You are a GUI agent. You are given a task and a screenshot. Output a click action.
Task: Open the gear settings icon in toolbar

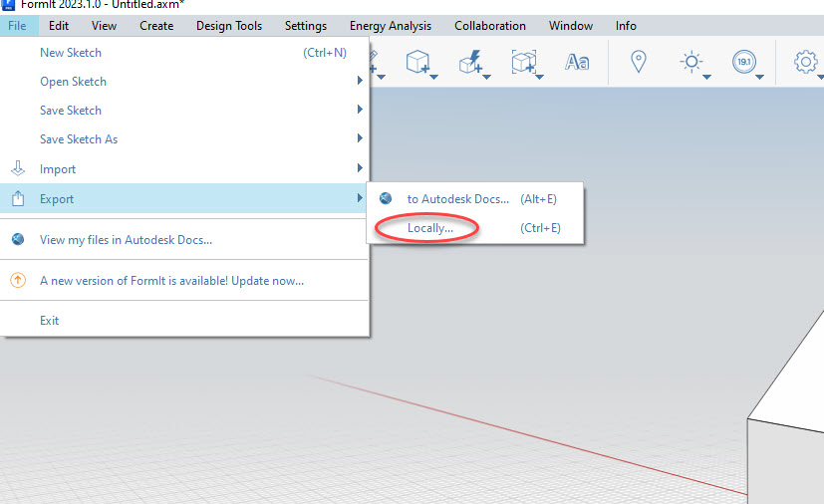coord(806,62)
